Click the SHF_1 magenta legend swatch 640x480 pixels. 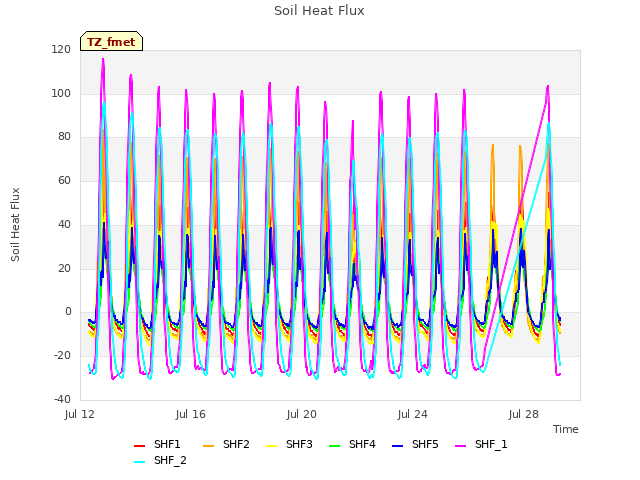pyautogui.click(x=460, y=446)
